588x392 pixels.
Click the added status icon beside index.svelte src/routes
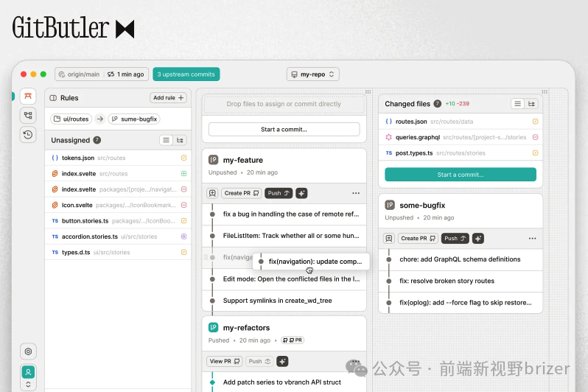click(x=183, y=174)
